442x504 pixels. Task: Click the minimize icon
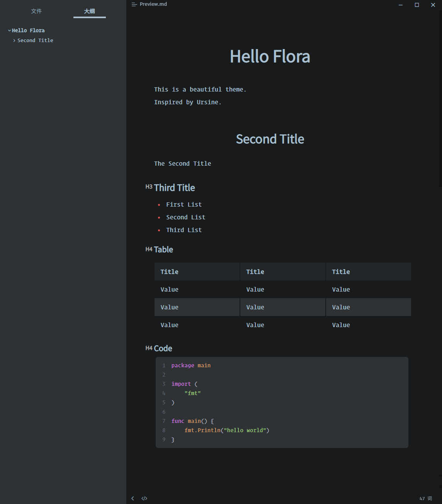[x=400, y=5]
